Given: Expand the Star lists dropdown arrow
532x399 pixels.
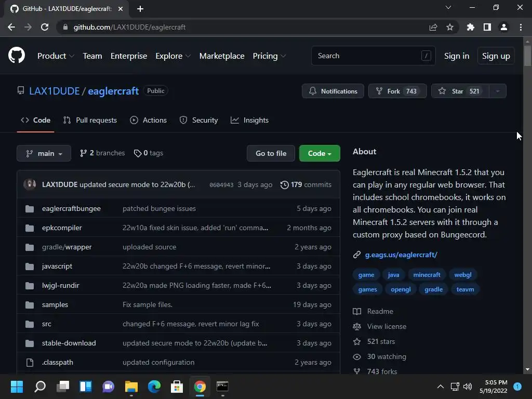Looking at the screenshot, I should pyautogui.click(x=498, y=91).
